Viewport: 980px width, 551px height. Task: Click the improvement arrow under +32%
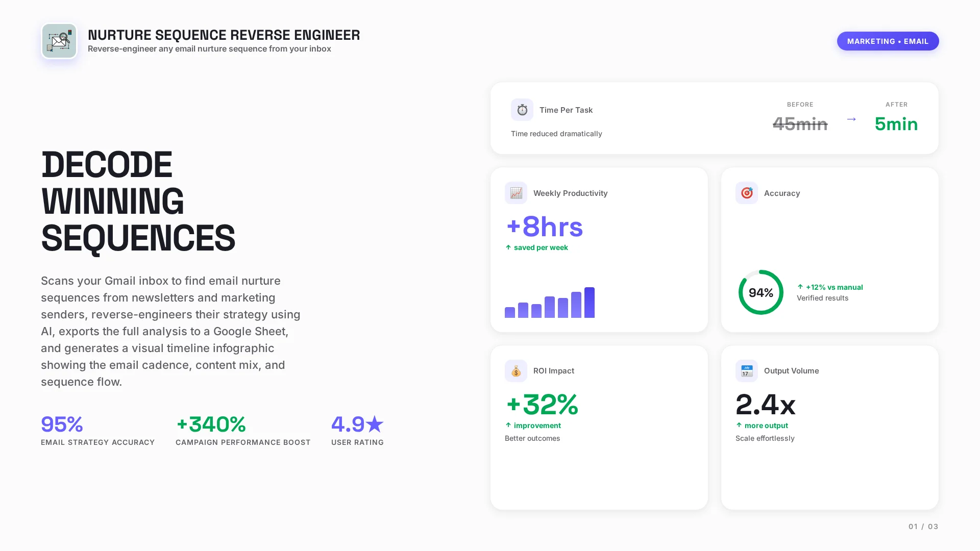(x=508, y=425)
